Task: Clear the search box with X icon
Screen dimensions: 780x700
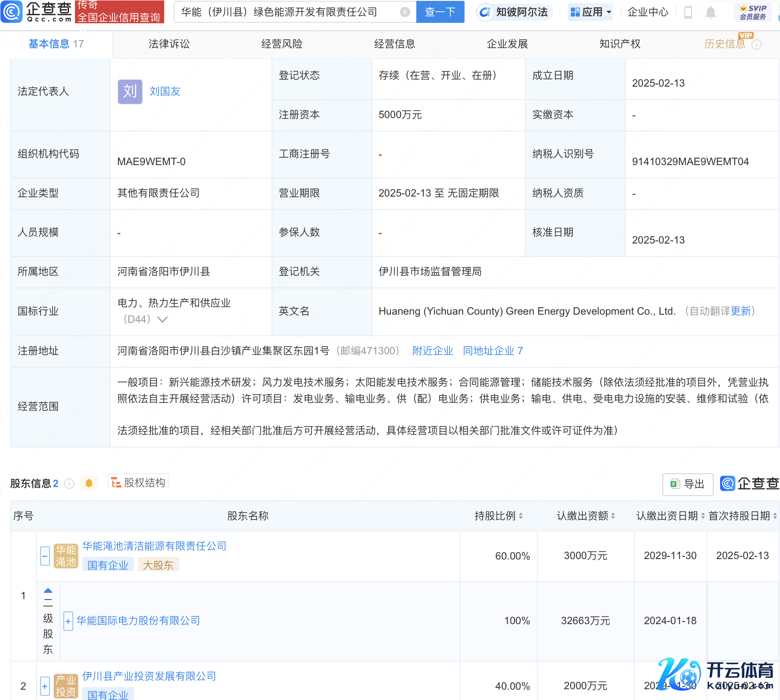Action: click(405, 12)
